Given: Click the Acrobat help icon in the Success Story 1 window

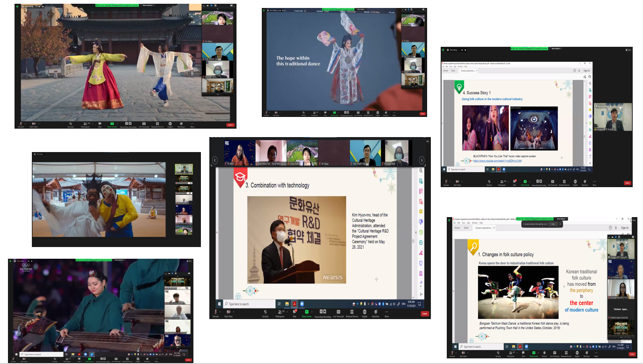Looking at the screenshot, I should [575, 71].
